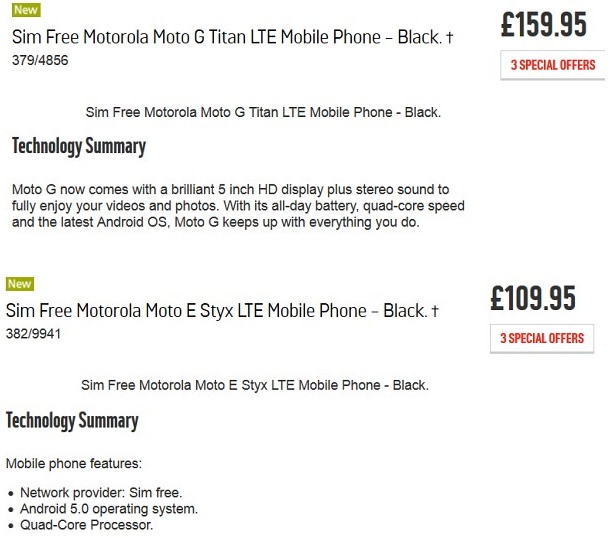Click the centered Moto E Styx subtitle text
The width and height of the screenshot is (610, 538).
pos(255,385)
